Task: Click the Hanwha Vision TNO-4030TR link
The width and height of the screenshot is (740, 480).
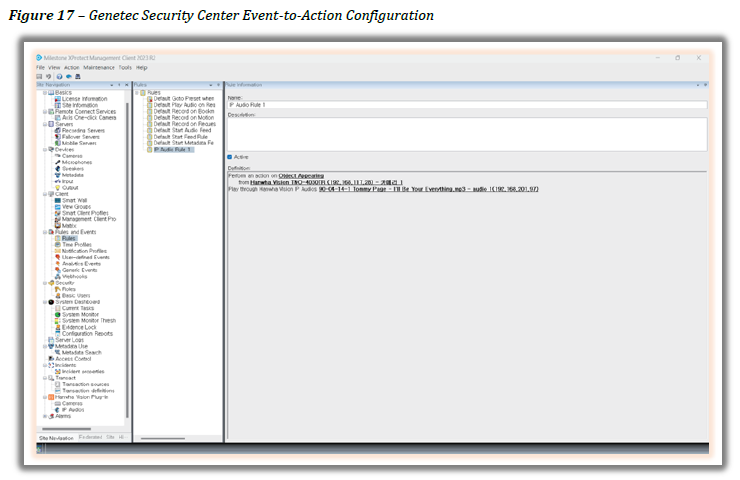Action: pos(326,182)
